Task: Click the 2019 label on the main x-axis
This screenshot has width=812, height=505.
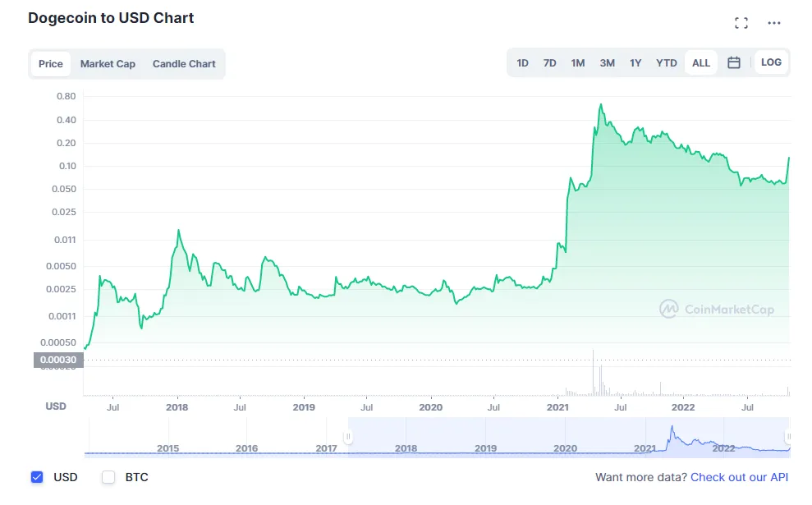Action: (304, 407)
